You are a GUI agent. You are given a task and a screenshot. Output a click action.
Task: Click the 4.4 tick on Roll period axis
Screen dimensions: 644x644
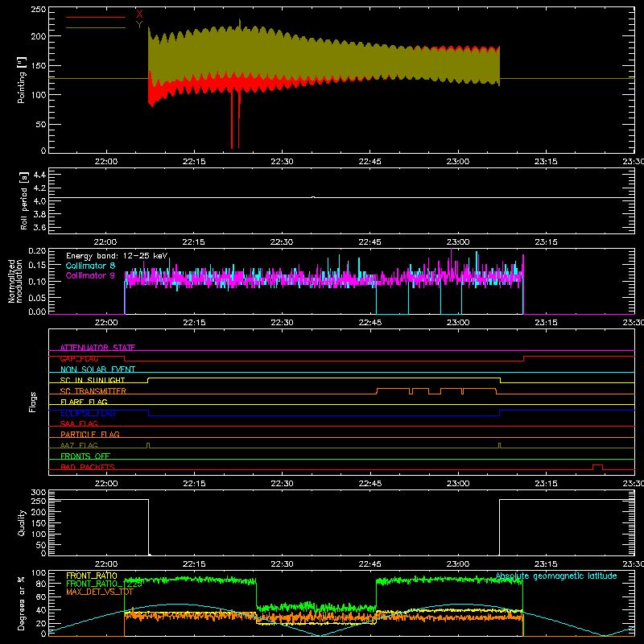click(x=39, y=175)
